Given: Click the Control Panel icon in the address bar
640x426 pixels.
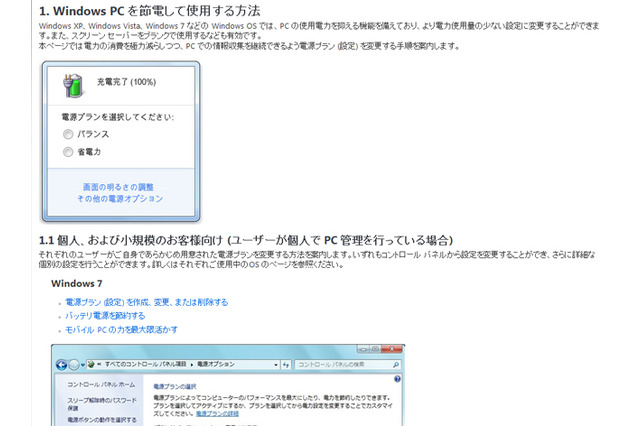Looking at the screenshot, I should point(91,364).
